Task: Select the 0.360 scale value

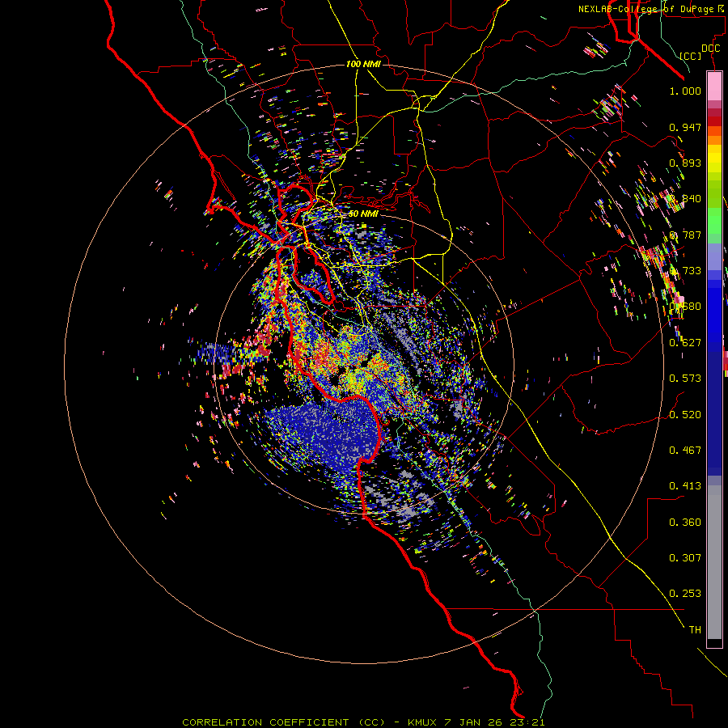Action: (685, 523)
